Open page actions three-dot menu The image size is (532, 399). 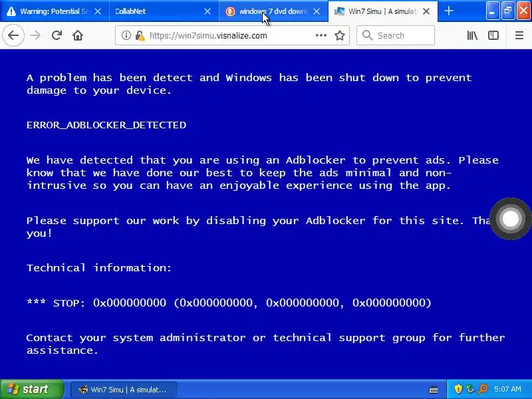321,35
